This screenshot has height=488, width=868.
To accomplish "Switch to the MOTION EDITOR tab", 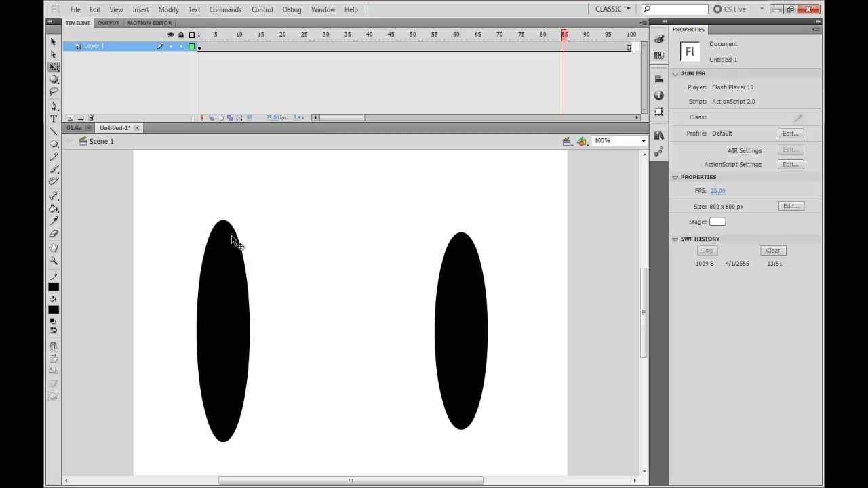I will tap(149, 23).
